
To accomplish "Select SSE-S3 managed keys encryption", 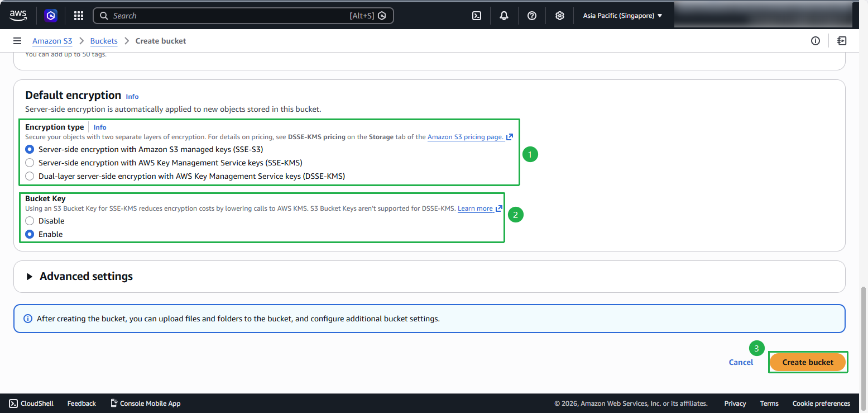I will [30, 150].
